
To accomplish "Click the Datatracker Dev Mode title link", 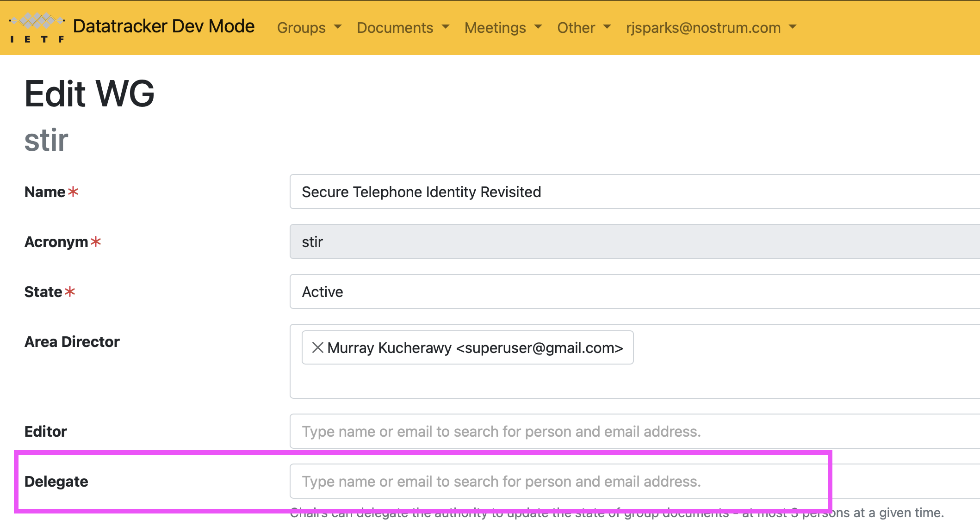I will point(163,26).
